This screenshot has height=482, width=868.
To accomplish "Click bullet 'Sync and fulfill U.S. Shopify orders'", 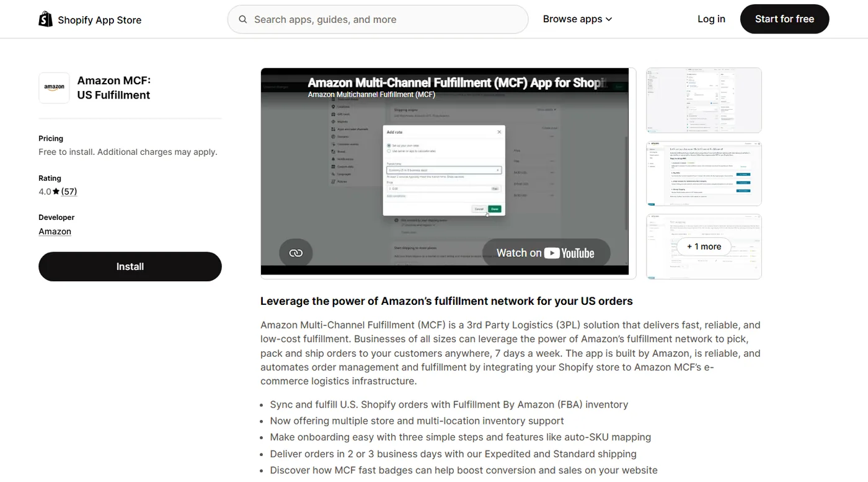I will [449, 405].
